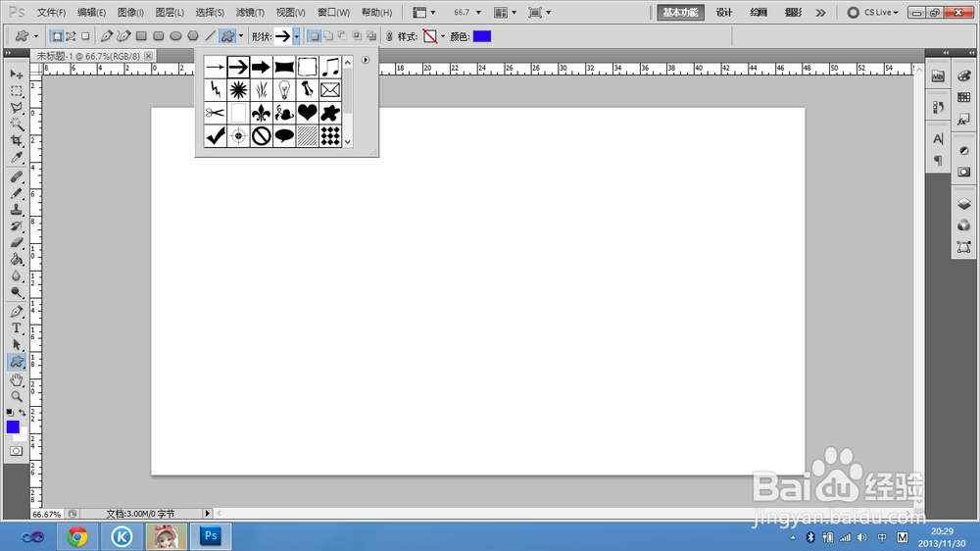The image size is (980, 551).
Task: Select the Rectangular Marquee tool
Action: click(x=17, y=91)
